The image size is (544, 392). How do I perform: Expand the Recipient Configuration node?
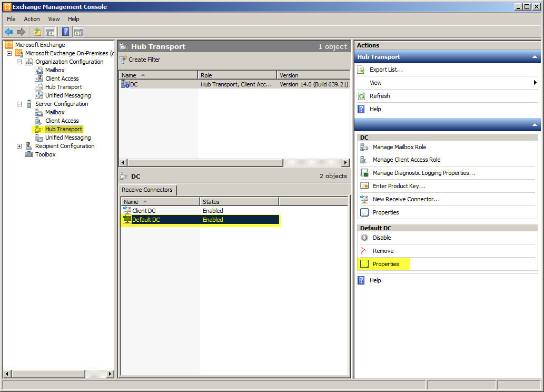pyautogui.click(x=19, y=146)
